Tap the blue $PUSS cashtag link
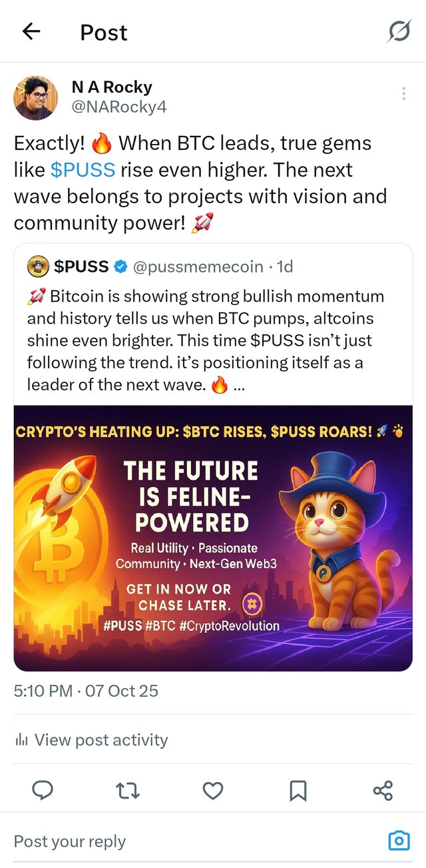Screen dimensions: 426x868 coord(83,170)
